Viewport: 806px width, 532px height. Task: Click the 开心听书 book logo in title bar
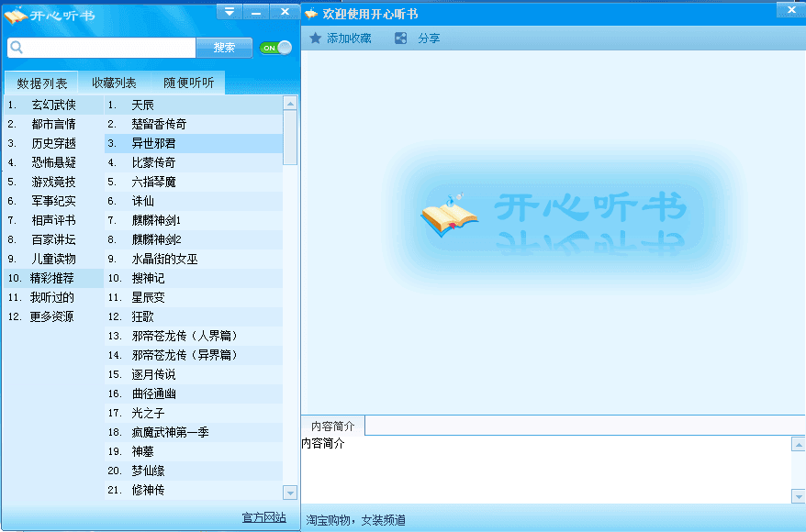tap(16, 15)
